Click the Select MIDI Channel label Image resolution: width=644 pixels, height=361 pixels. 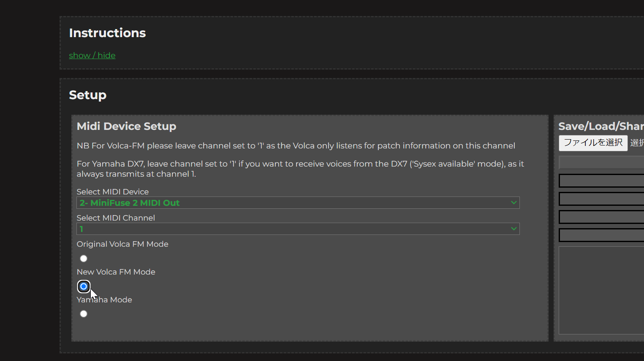click(116, 218)
